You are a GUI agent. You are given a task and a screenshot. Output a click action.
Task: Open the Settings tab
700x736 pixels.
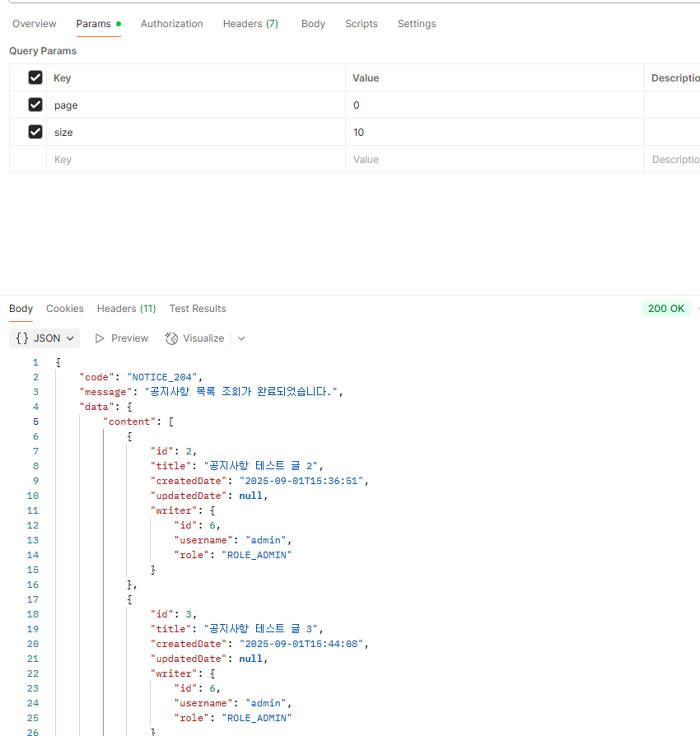tap(417, 24)
